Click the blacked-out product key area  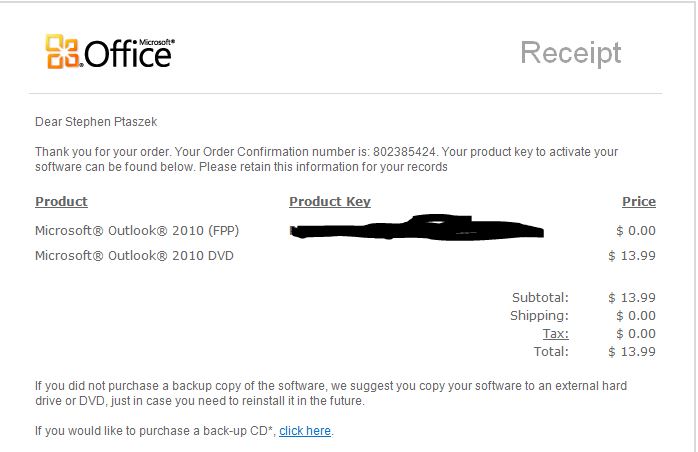point(417,228)
